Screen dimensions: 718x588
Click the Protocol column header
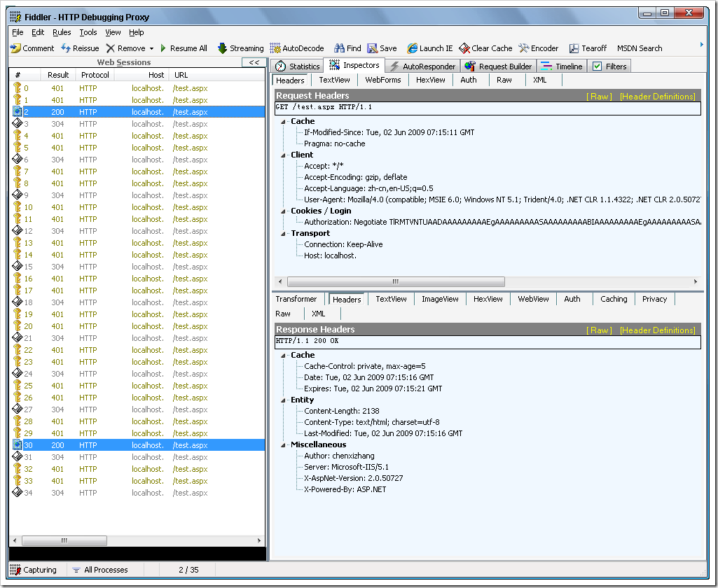tap(95, 75)
